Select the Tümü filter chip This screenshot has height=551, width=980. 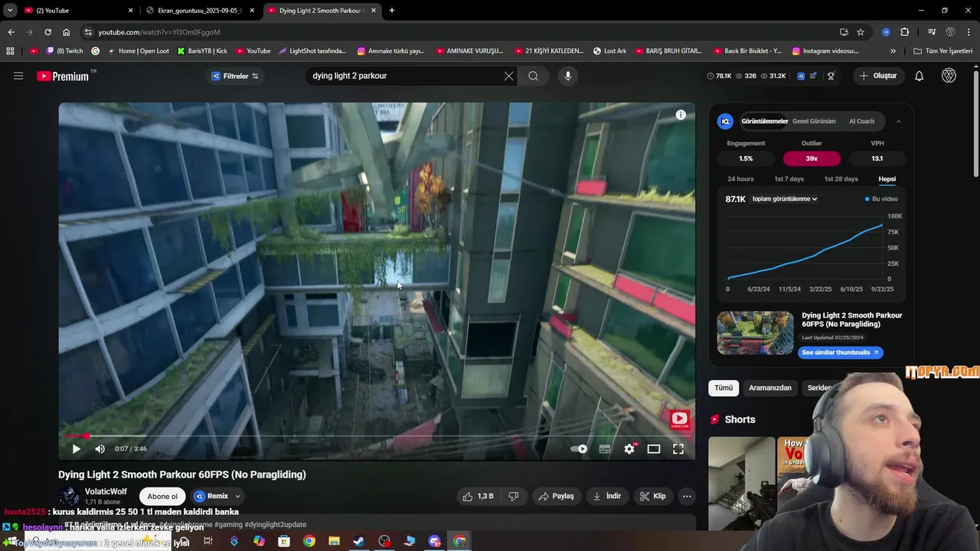click(x=724, y=388)
